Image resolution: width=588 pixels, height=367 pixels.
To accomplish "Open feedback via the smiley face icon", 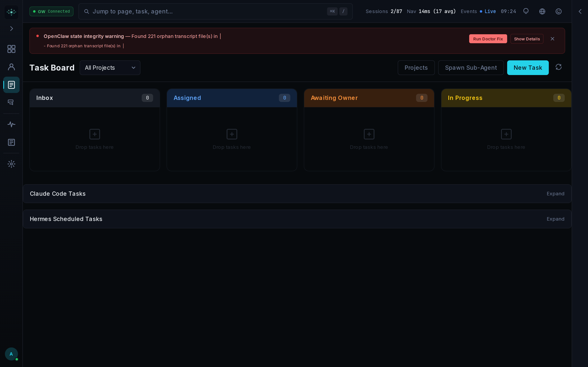I will 558,11.
